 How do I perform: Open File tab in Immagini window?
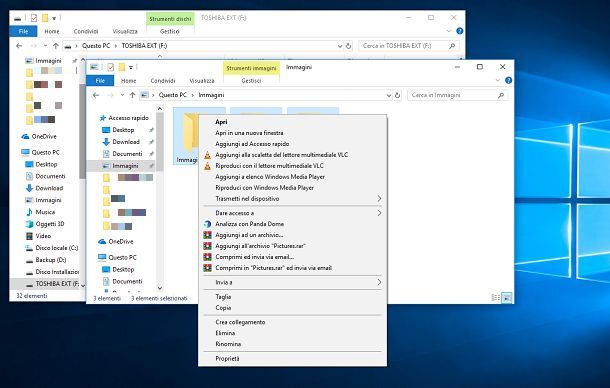[100, 81]
